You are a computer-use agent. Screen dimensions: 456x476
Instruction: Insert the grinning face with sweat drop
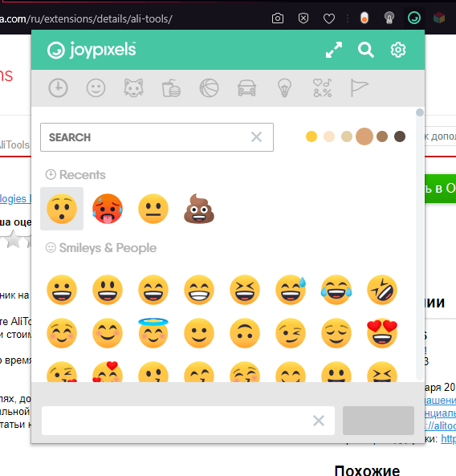point(291,290)
